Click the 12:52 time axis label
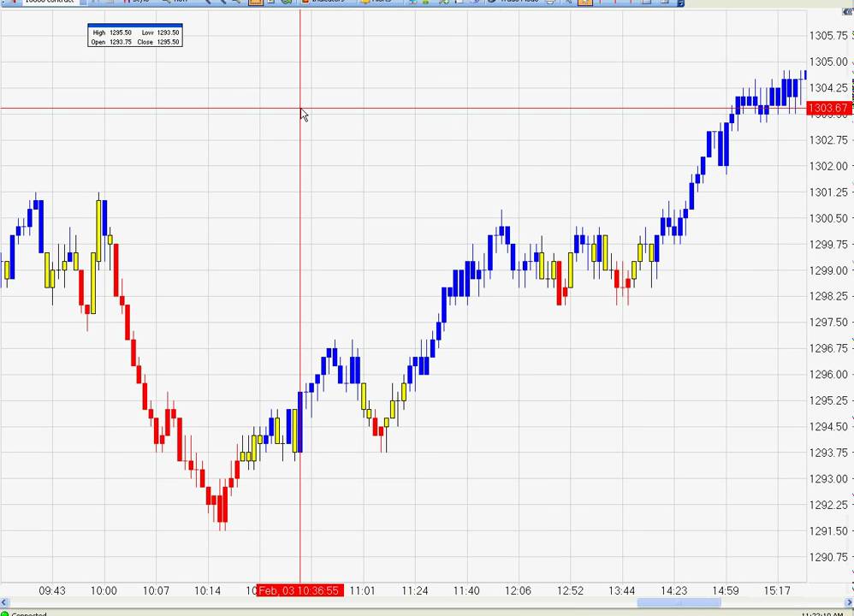This screenshot has height=616, width=854. point(570,591)
